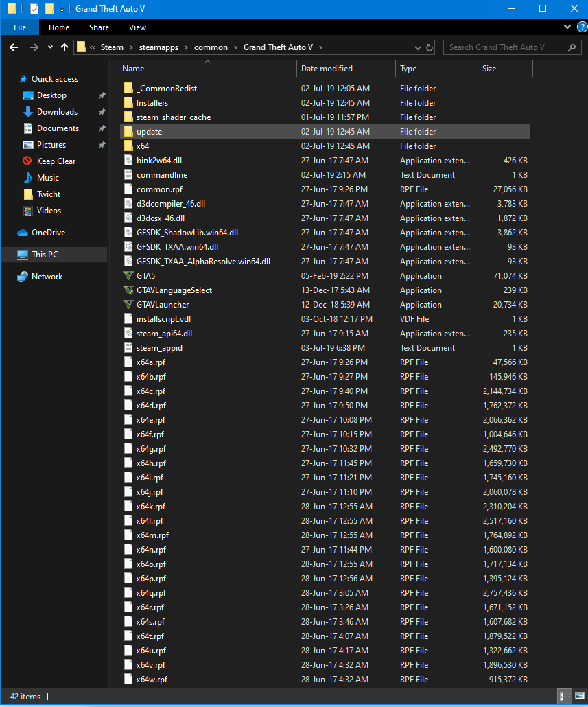Image resolution: width=588 pixels, height=707 pixels.
Task: Click the search magnifier in the search box
Action: (571, 47)
